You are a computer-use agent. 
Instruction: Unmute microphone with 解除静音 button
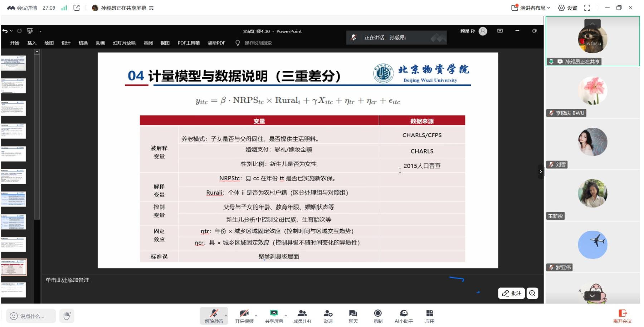[x=214, y=316]
